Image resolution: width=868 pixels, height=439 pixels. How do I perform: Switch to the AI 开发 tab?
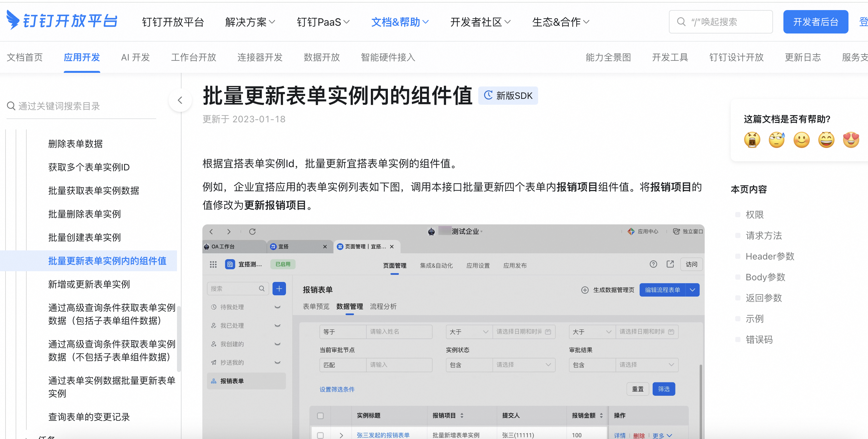click(135, 57)
